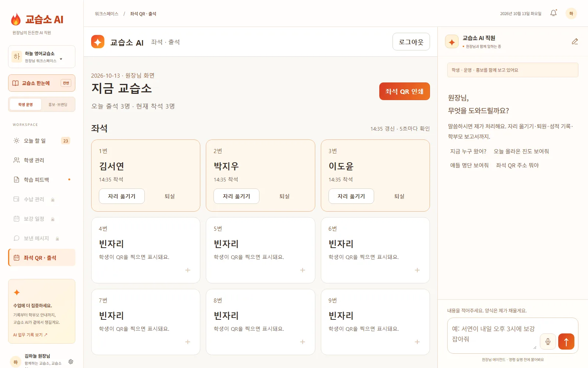
Task: Go to 워크스페이스 in the breadcrumb
Action: tap(107, 14)
